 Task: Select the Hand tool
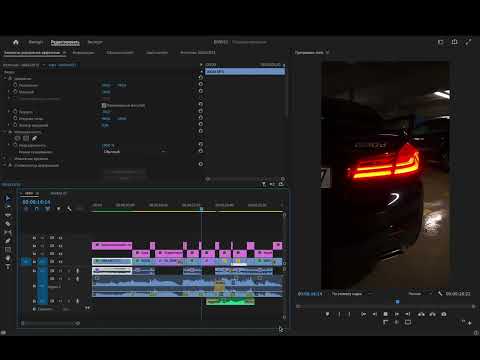(x=8, y=258)
